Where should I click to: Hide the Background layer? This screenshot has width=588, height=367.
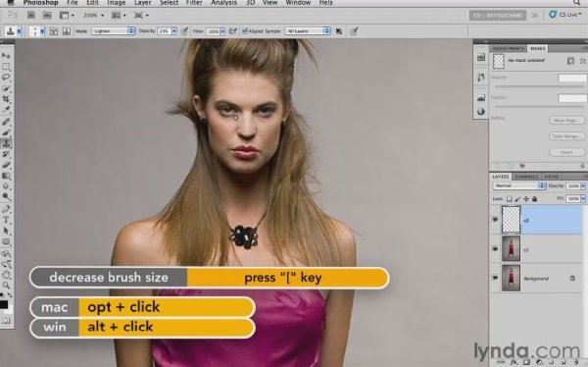(x=495, y=278)
